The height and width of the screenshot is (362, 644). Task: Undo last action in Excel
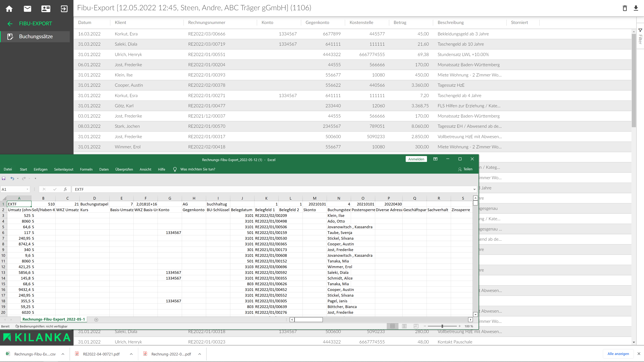pos(12,178)
